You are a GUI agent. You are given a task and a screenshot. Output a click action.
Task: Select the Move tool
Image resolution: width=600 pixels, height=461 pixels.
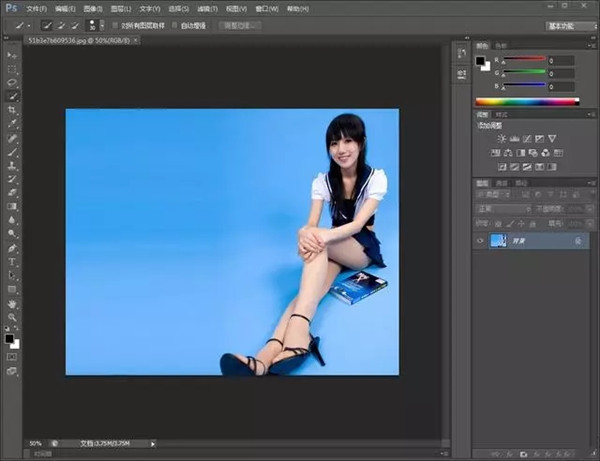point(12,55)
